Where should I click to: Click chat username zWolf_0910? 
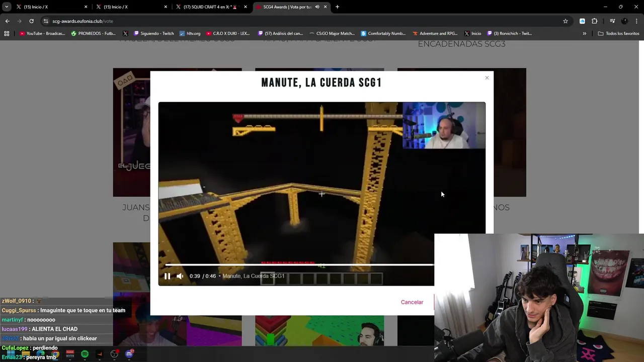(x=17, y=301)
